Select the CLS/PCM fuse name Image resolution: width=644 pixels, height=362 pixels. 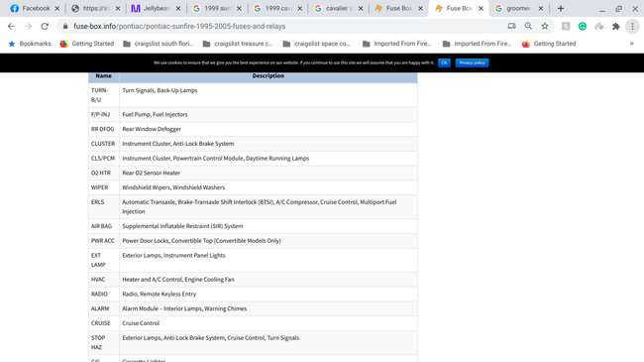103,159
